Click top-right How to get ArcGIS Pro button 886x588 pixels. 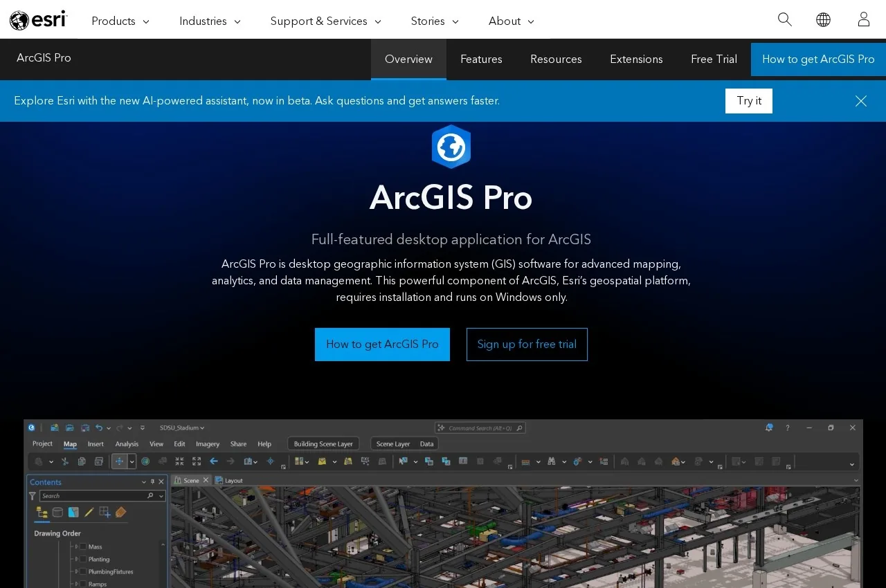[x=818, y=59]
